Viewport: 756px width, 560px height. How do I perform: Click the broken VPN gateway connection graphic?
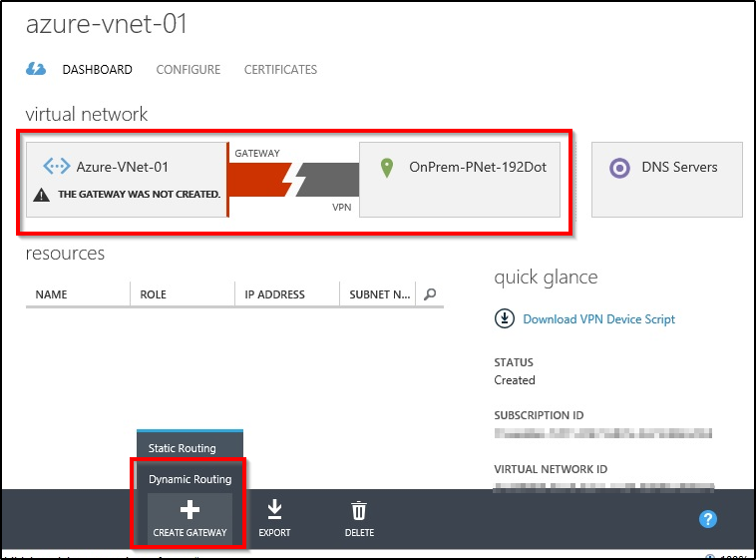293,180
